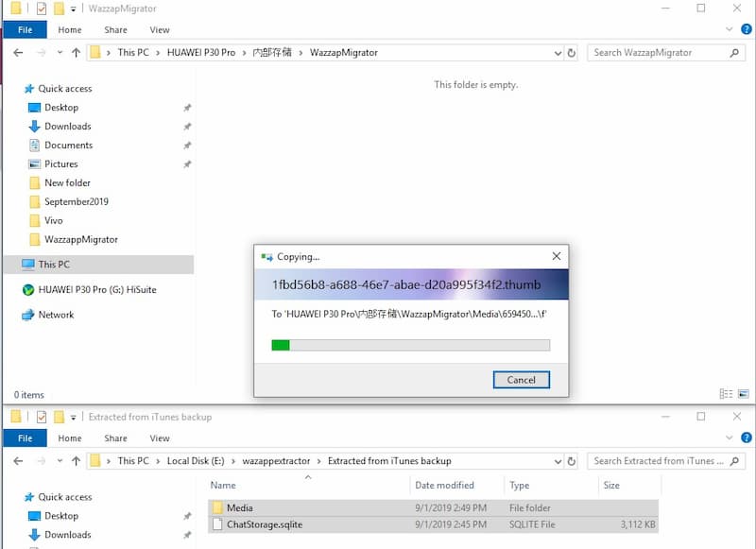
Task: Switch to large icons view in WazzapMigrator window
Action: click(x=744, y=394)
